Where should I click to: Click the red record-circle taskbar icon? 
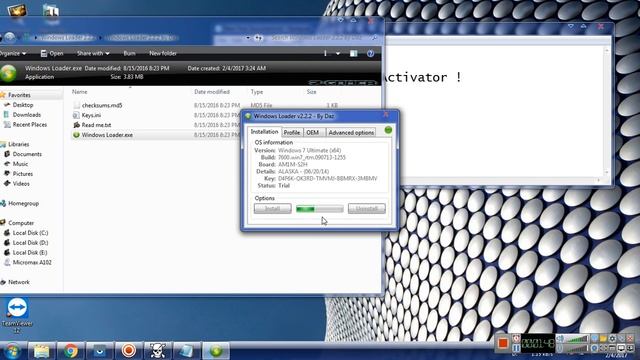(x=129, y=351)
